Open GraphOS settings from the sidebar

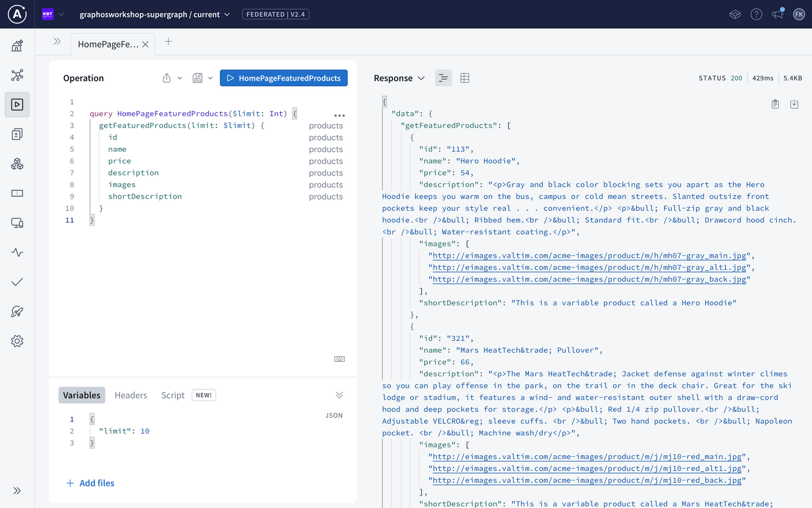pos(17,340)
